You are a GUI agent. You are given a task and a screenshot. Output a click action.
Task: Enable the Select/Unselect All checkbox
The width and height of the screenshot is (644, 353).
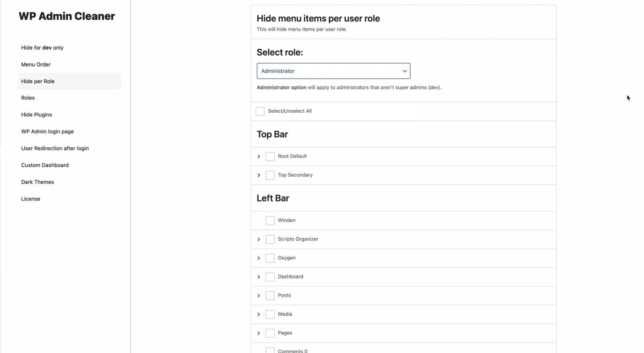(x=260, y=111)
